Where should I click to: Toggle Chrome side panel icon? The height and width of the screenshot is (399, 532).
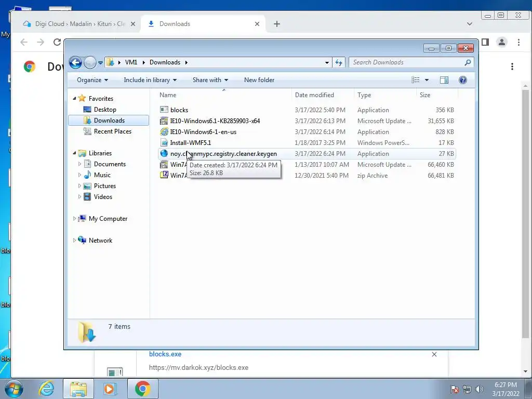coord(485,42)
